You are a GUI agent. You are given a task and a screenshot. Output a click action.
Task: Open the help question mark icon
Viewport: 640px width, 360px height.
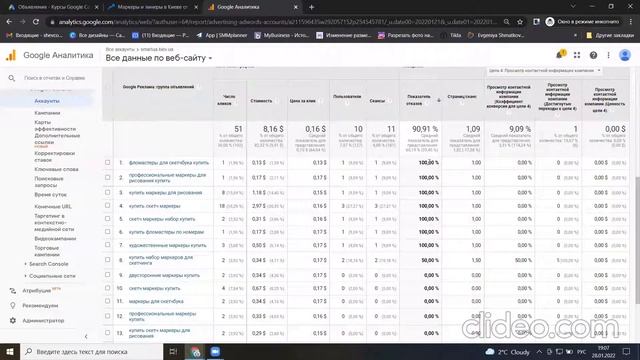[593, 55]
